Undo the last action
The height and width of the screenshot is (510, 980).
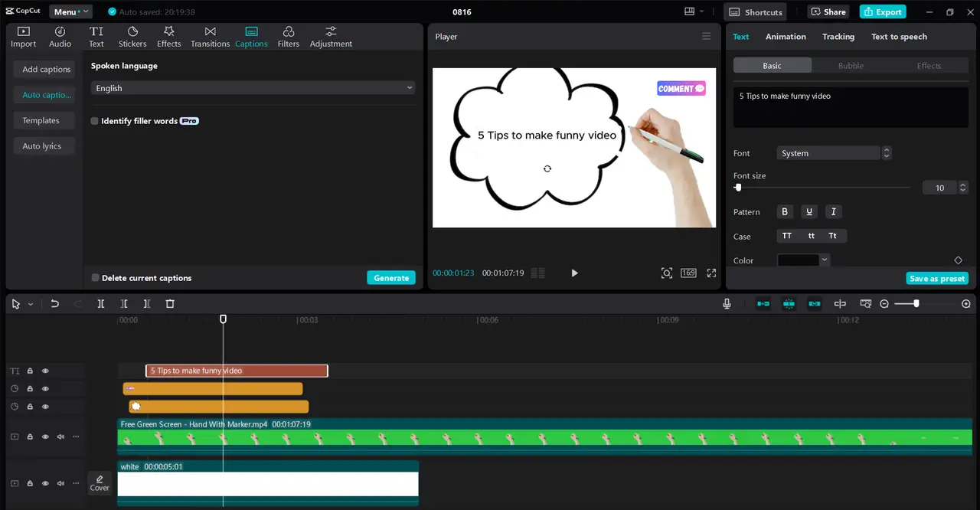(x=54, y=303)
